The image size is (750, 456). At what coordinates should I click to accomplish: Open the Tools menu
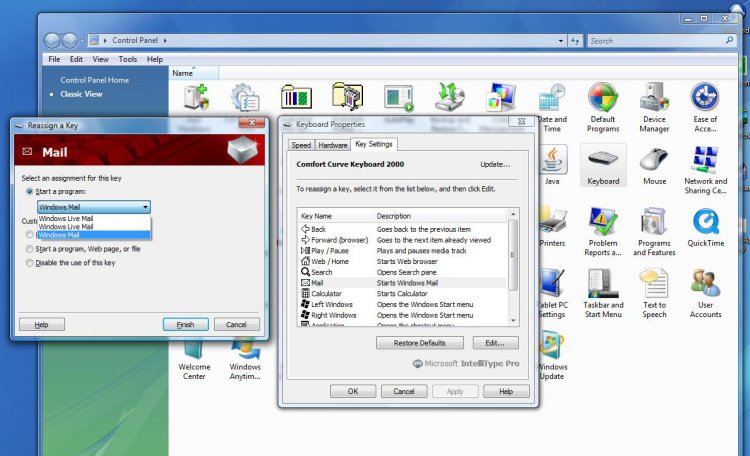click(128, 59)
